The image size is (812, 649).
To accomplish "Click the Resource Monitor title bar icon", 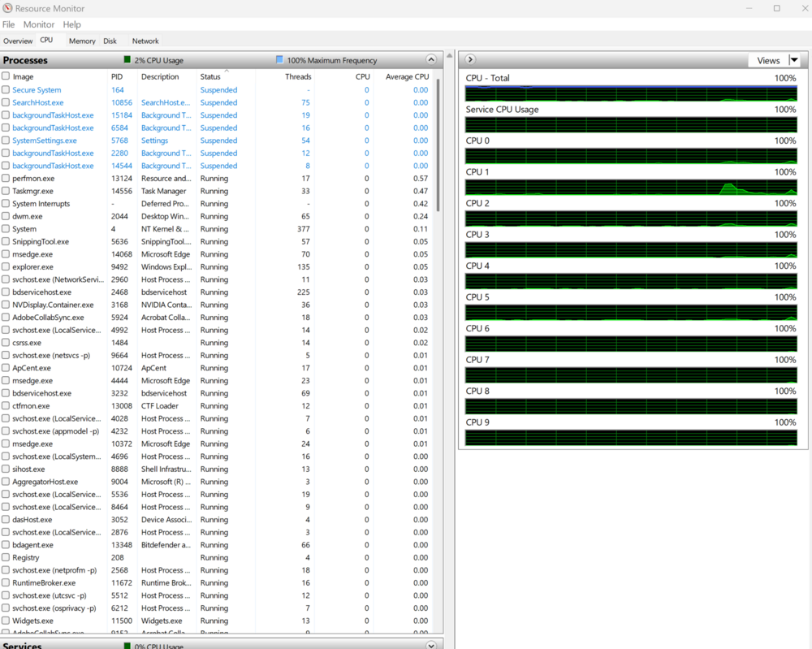I will [x=7, y=8].
